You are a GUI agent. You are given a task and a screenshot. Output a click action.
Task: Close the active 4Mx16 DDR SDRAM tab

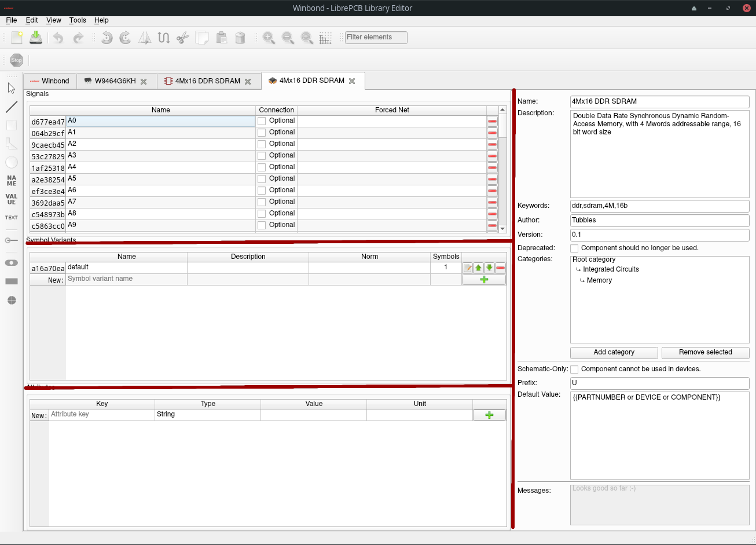(352, 81)
